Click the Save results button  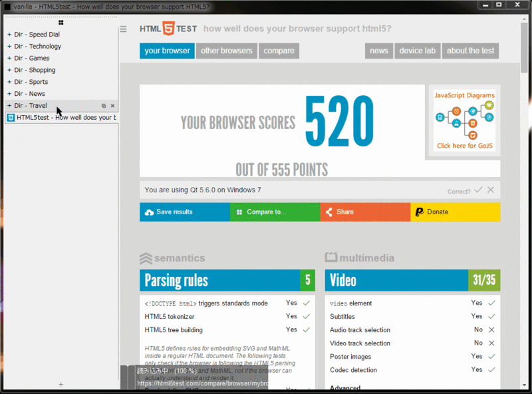(x=185, y=212)
